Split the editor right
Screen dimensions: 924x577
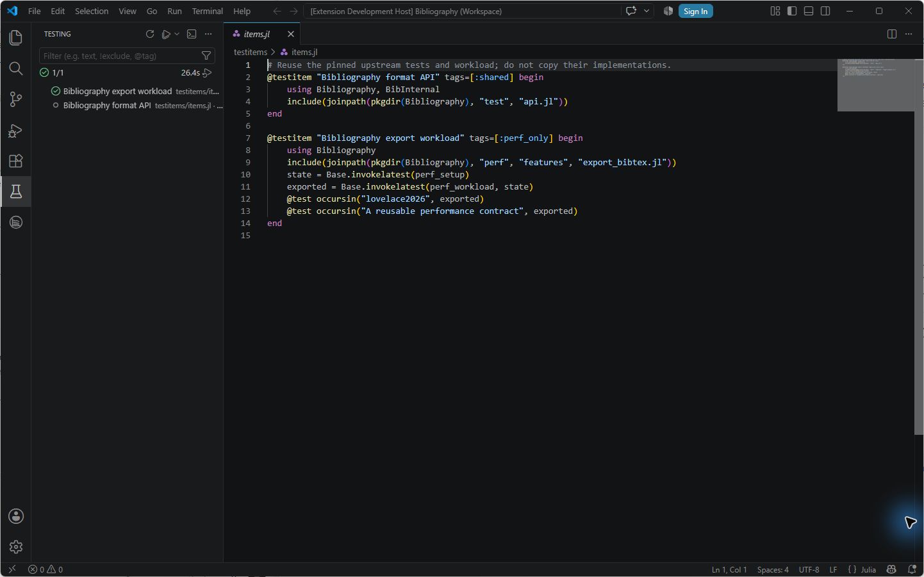tap(892, 34)
